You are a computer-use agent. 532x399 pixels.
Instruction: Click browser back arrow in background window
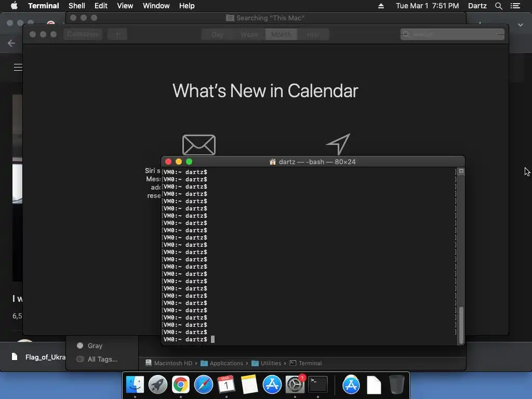point(11,43)
